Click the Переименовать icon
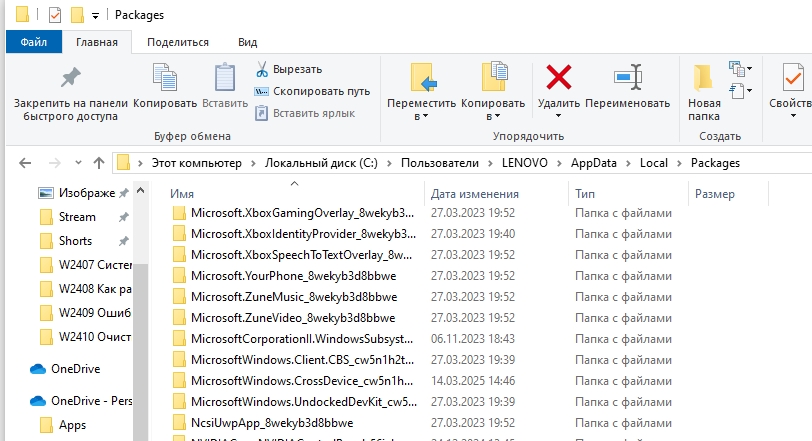 (628, 77)
